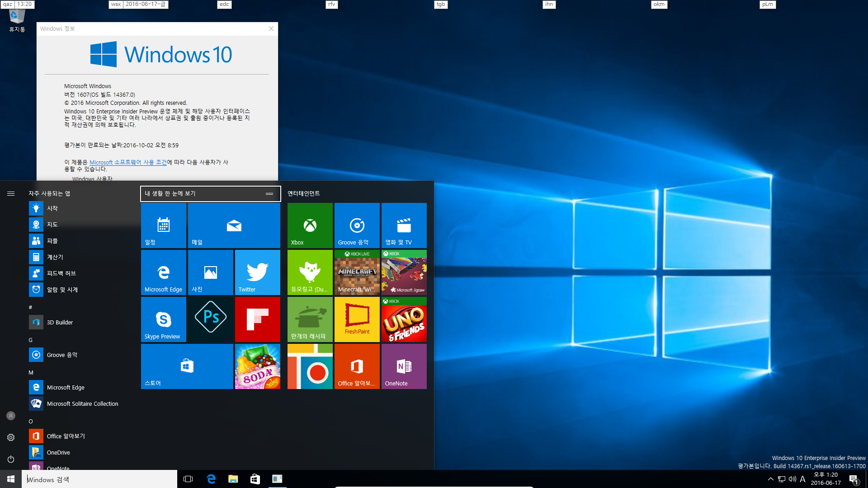Click 닫기 button on Windows 정보 dialog
This screenshot has width=868, height=488.
click(271, 28)
